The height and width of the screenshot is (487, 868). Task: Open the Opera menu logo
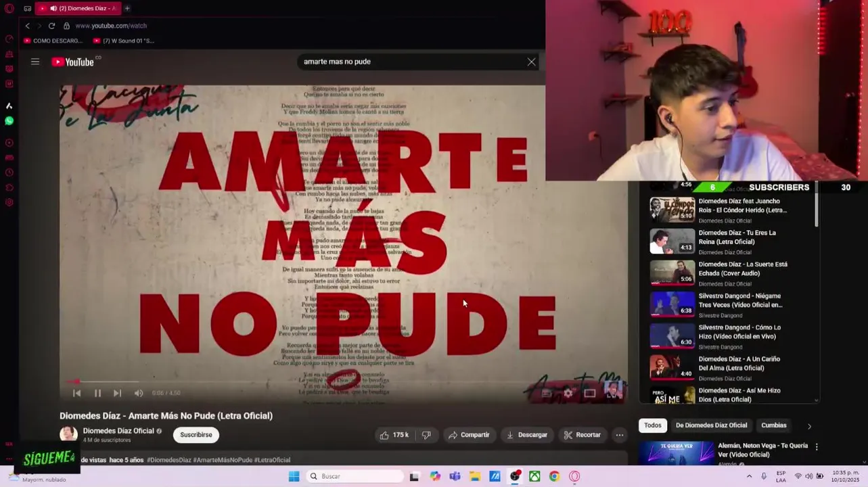(9, 8)
